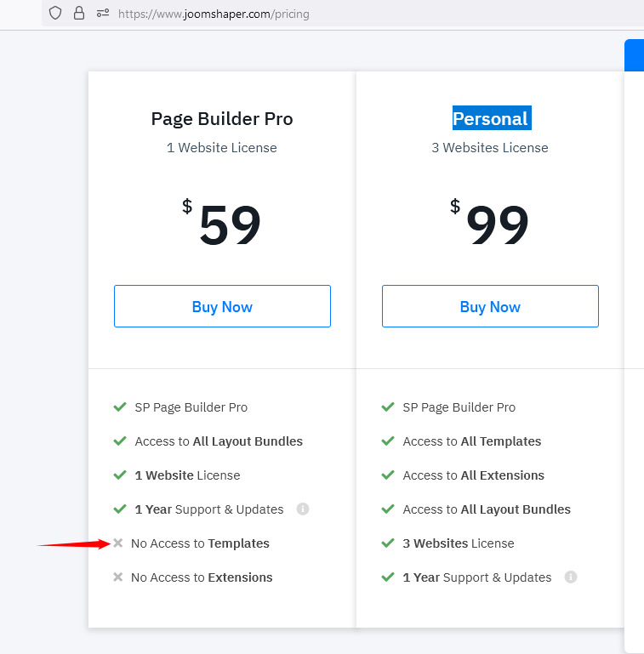The height and width of the screenshot is (654, 644).
Task: Click info icon beside Personal plan support
Action: pos(571,577)
